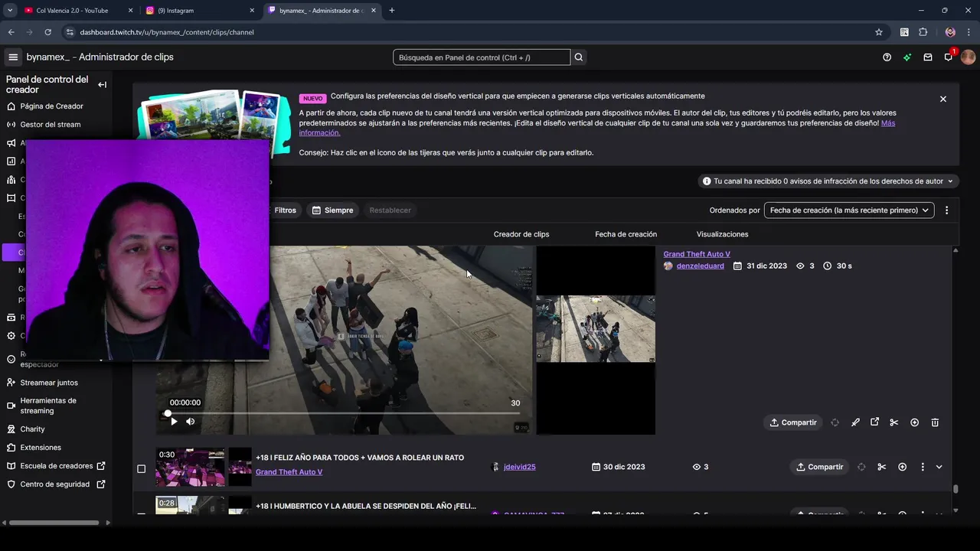Dismiss the vertical layout banner
Viewport: 980px width, 551px height.
(x=943, y=99)
